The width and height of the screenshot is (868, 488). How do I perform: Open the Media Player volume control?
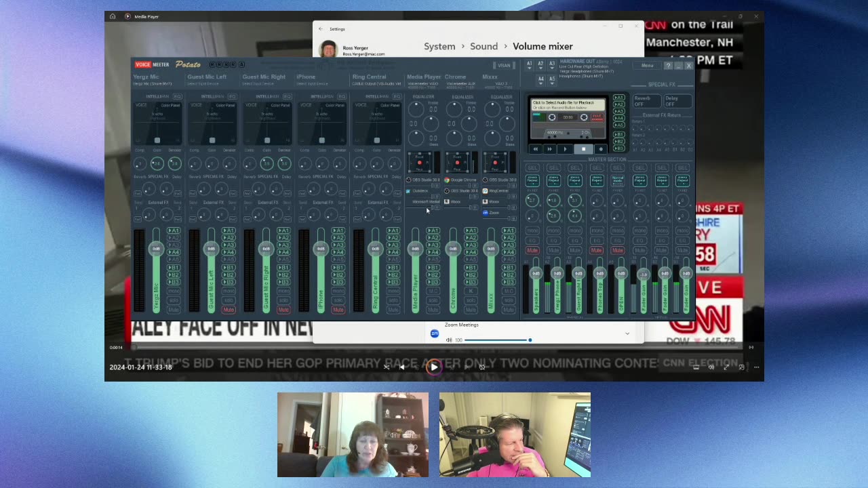[x=711, y=367]
